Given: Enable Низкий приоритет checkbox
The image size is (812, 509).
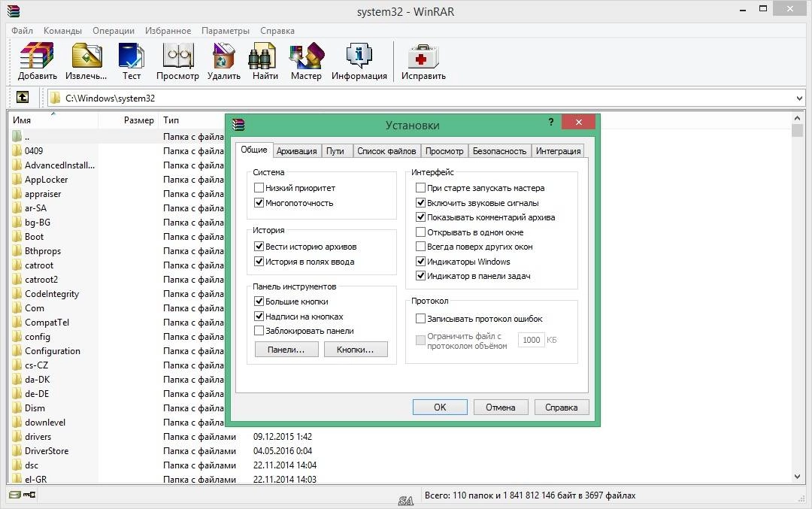Looking at the screenshot, I should 259,188.
